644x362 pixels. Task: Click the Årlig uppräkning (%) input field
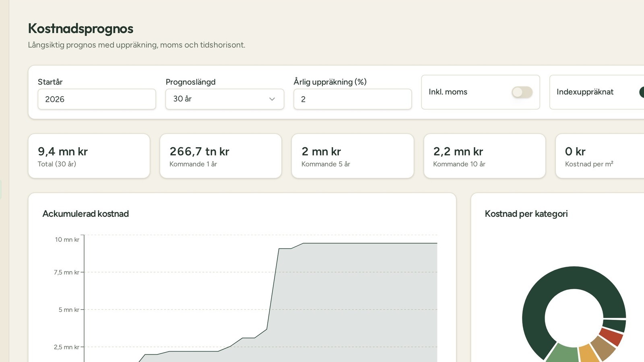click(x=353, y=99)
